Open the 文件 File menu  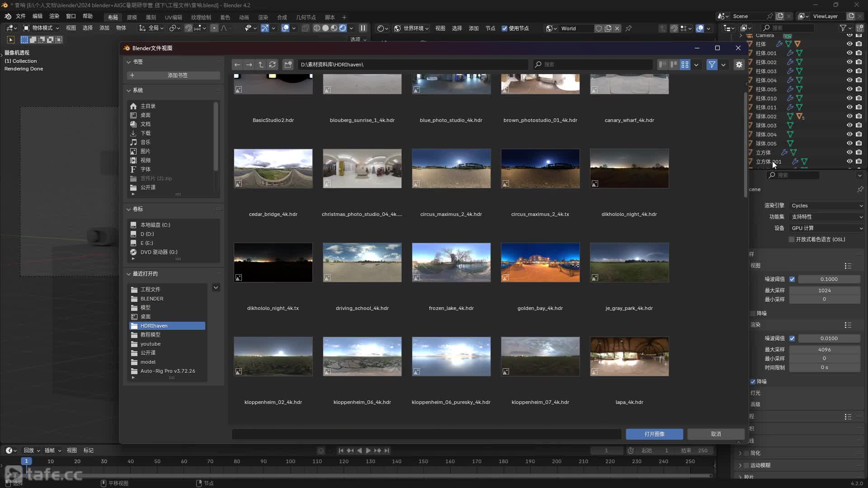point(20,16)
